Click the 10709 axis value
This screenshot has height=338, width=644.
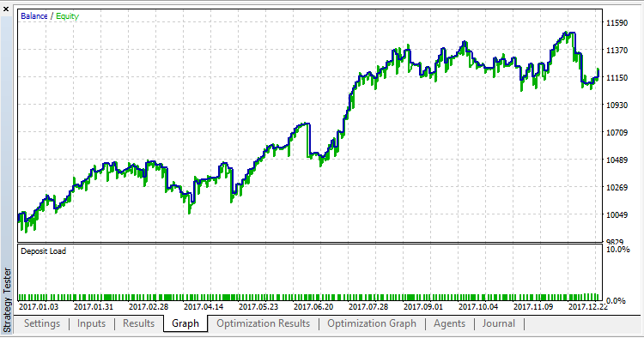(617, 132)
